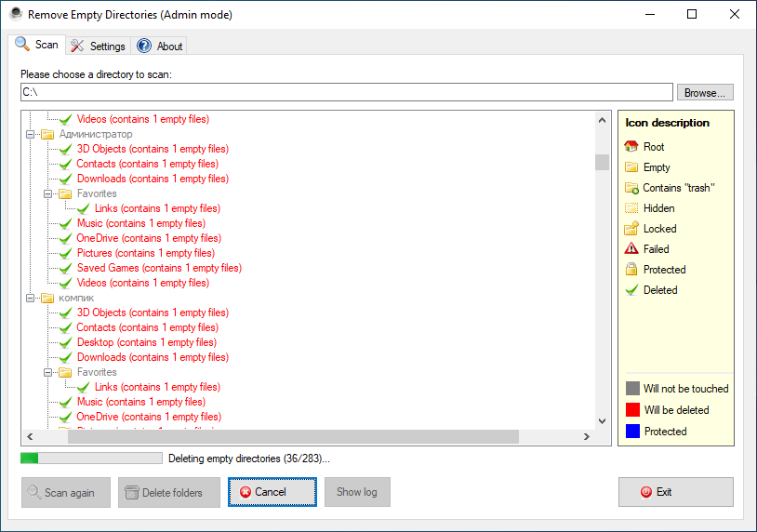Image resolution: width=757 pixels, height=532 pixels.
Task: Click gray Will not be touched swatch
Action: click(x=632, y=389)
